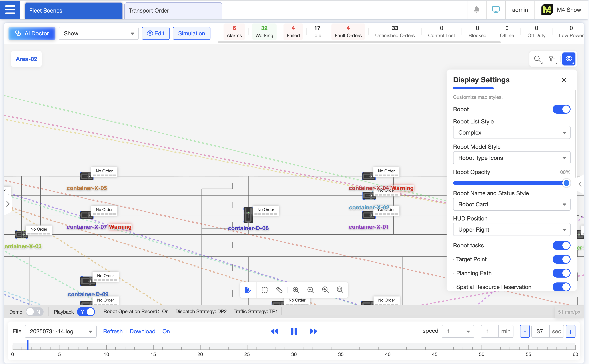589x364 pixels.
Task: Expand the HUD Position dropdown
Action: (x=511, y=230)
